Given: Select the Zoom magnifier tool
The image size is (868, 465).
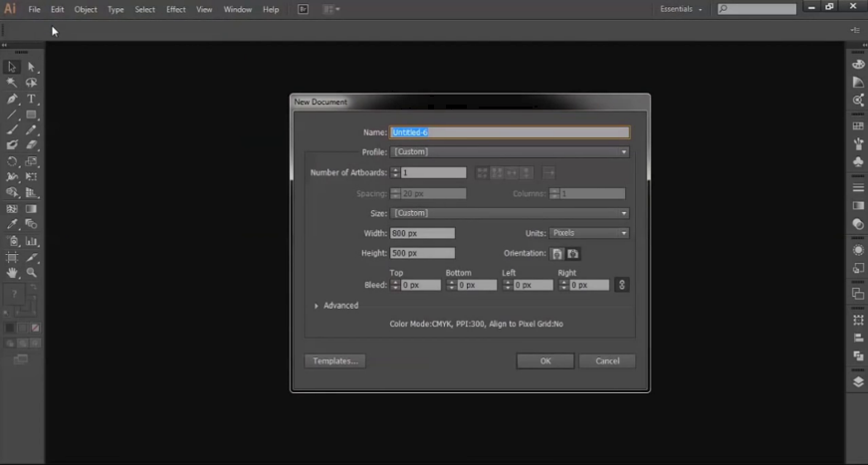Looking at the screenshot, I should (x=32, y=272).
